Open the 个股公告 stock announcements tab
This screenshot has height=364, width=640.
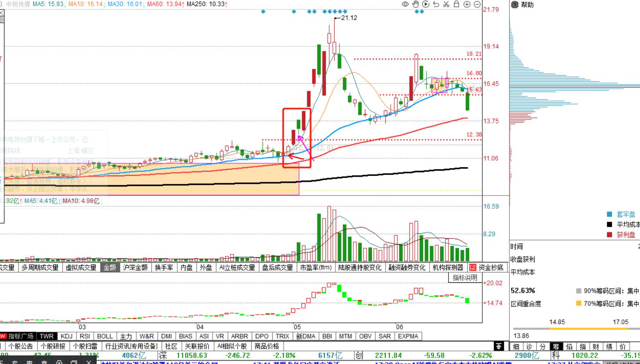[20, 346]
